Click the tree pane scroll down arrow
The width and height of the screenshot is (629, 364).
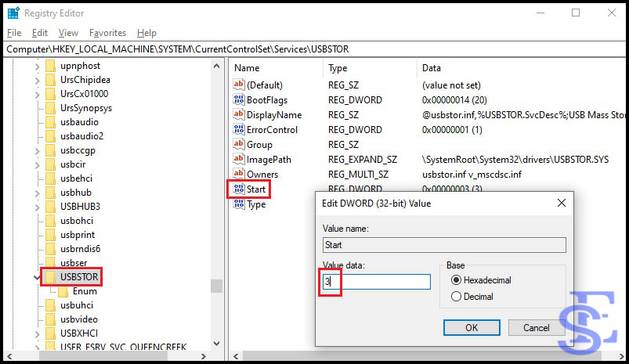(217, 343)
